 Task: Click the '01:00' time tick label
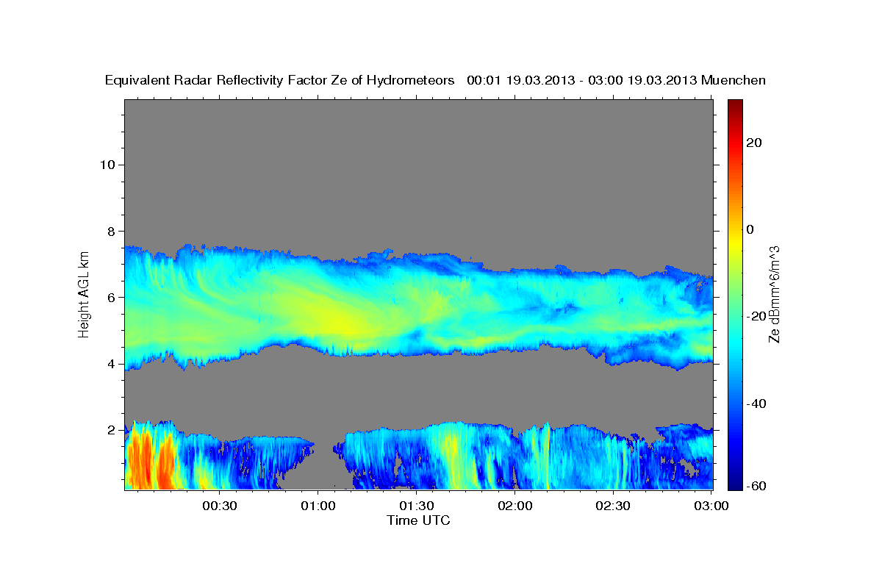click(318, 506)
